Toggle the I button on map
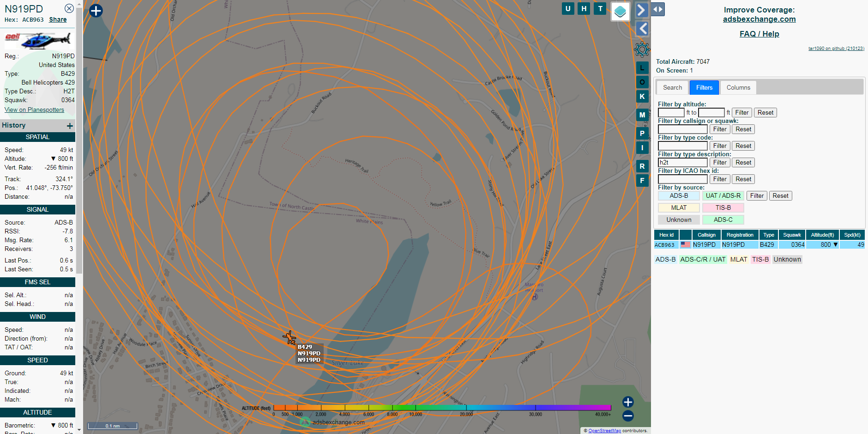This screenshot has width=868, height=434. [642, 148]
